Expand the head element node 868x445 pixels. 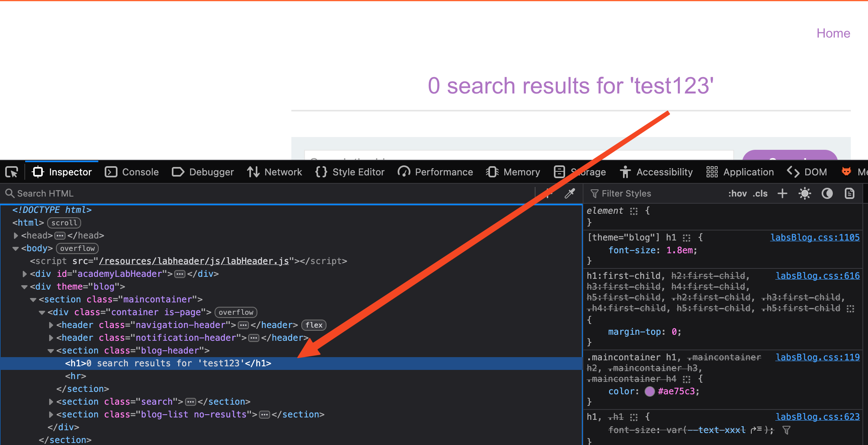16,236
